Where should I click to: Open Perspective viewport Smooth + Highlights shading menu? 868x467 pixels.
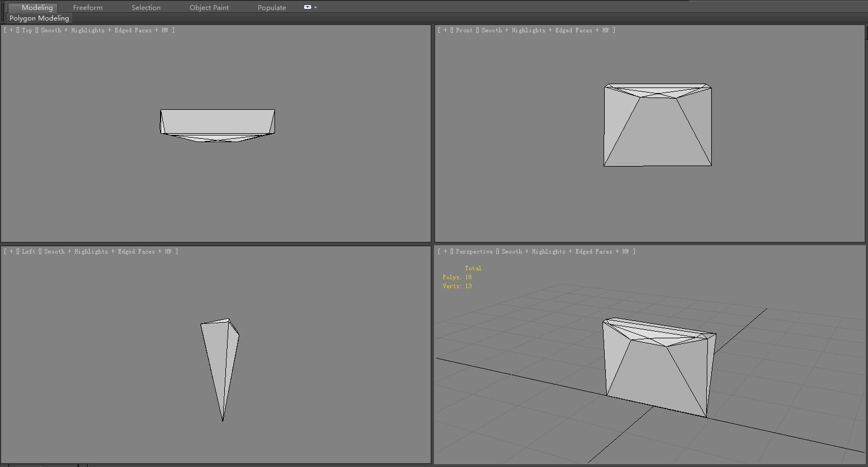[x=565, y=251]
